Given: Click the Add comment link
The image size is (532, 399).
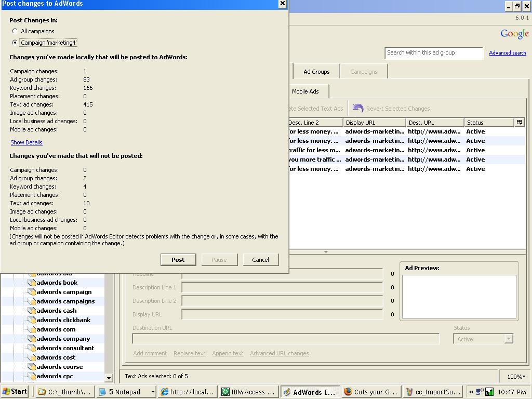Looking at the screenshot, I should [x=150, y=353].
